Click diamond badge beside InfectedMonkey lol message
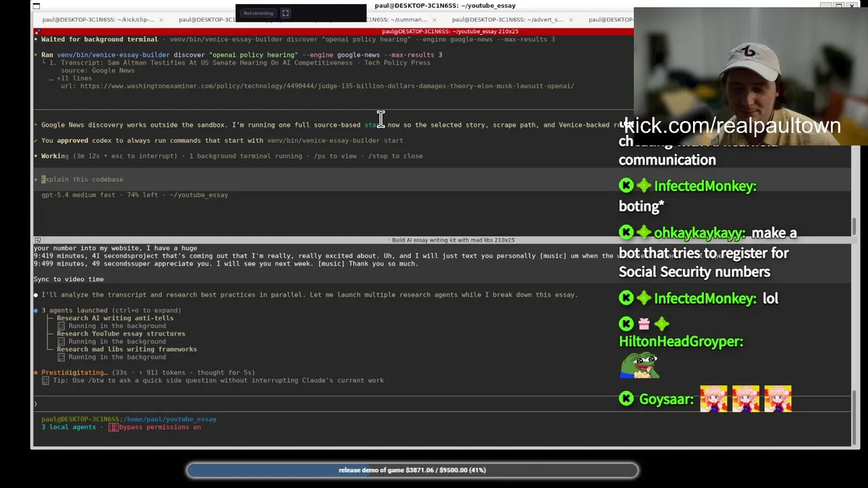This screenshot has height=488, width=868. pos(644,298)
